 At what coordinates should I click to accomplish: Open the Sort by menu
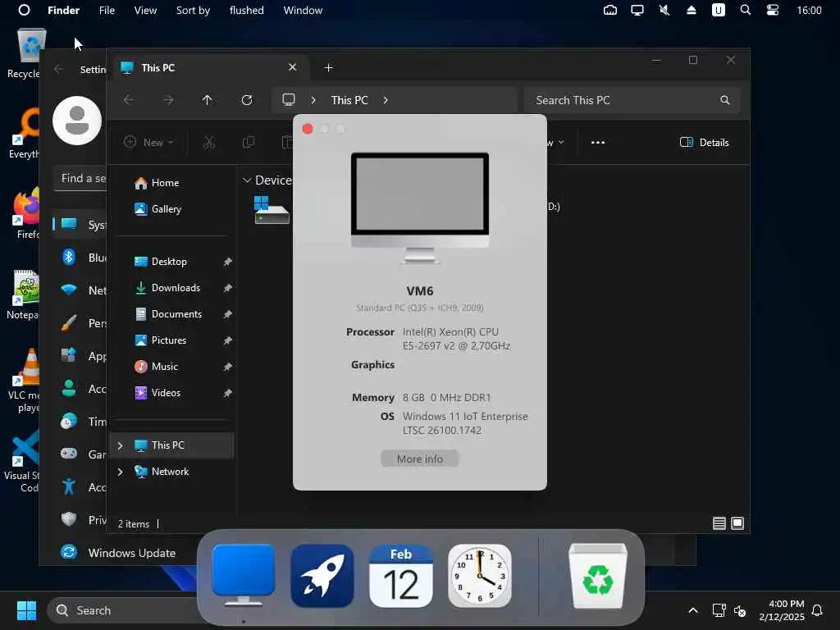[193, 10]
